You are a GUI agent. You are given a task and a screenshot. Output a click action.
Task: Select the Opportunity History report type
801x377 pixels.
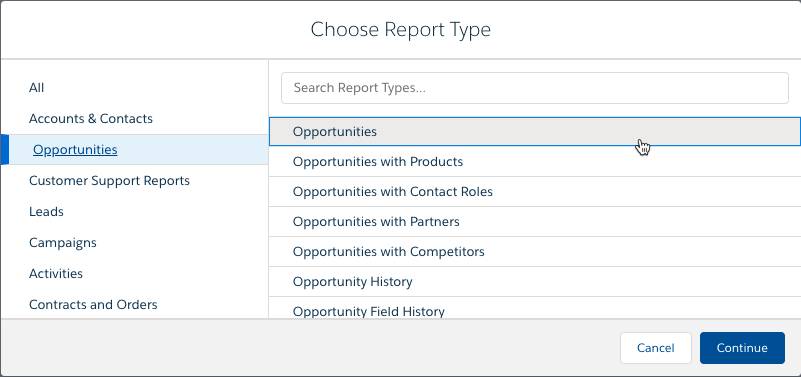click(x=534, y=282)
